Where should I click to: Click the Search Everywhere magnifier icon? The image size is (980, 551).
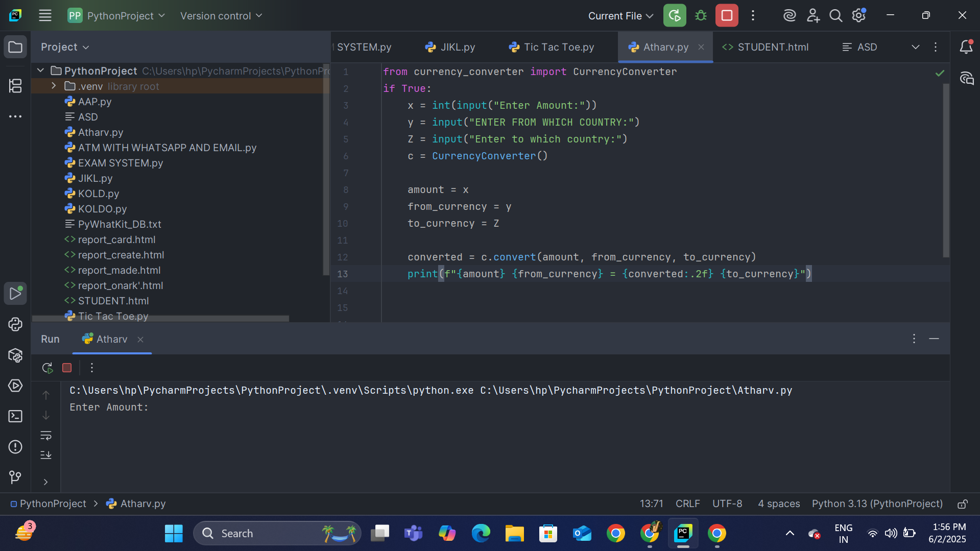(835, 16)
